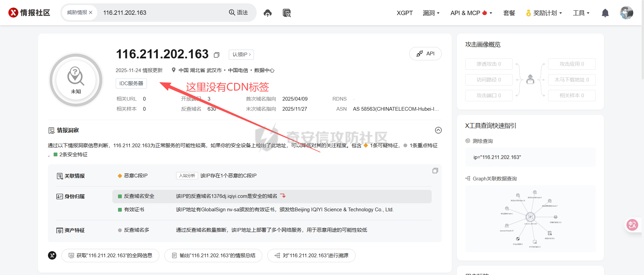This screenshot has width=644, height=275.
Task: Copy the intelligence insight panel contents
Action: pos(435,171)
